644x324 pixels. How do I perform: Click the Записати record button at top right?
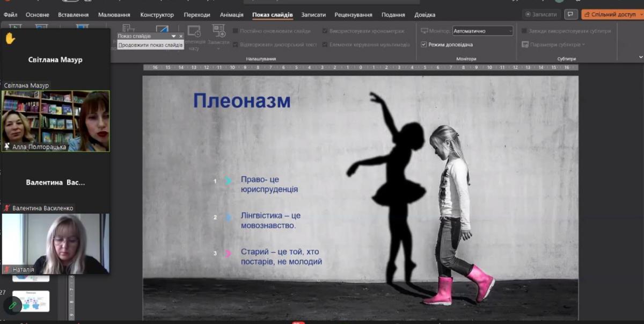[541, 15]
